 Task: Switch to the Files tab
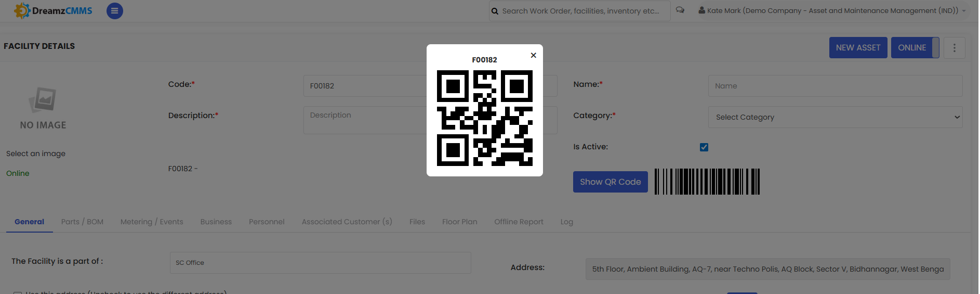click(x=417, y=222)
